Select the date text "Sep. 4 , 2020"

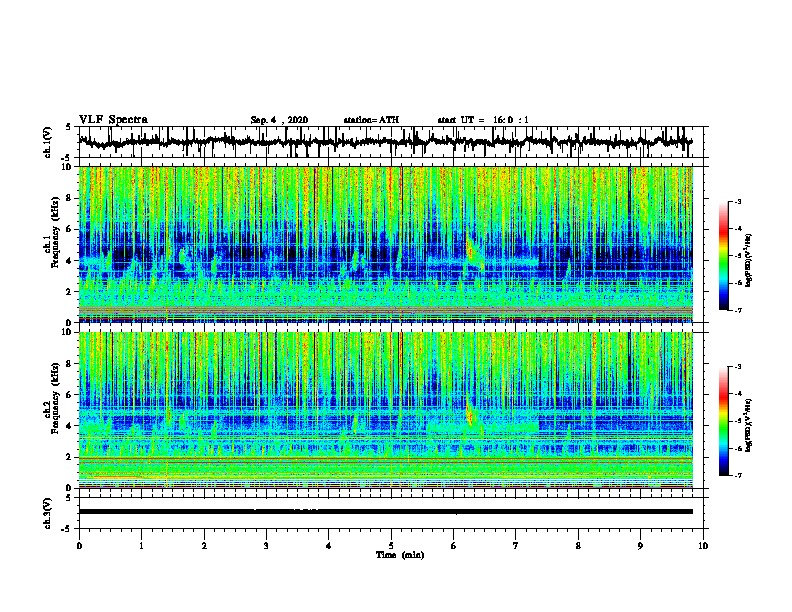coord(279,120)
